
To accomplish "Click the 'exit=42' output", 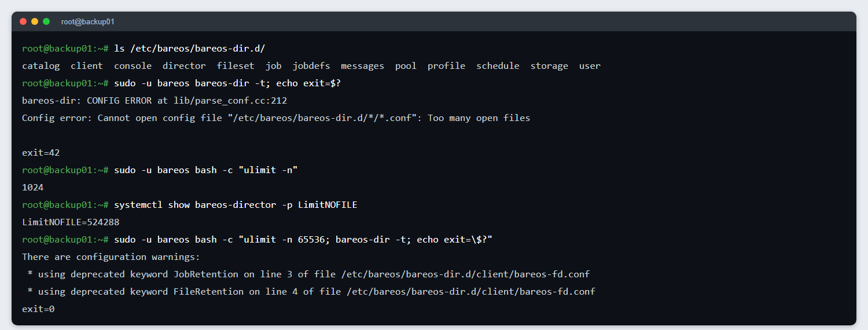I will coord(41,153).
